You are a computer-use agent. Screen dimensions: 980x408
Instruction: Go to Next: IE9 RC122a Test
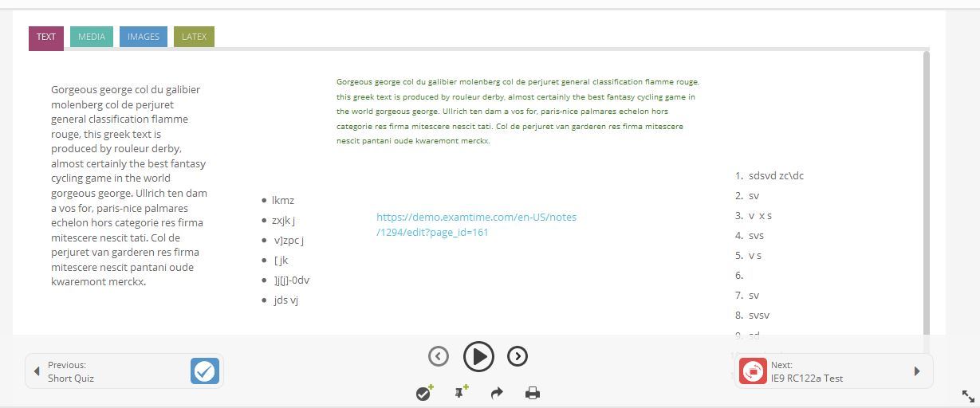tap(834, 371)
